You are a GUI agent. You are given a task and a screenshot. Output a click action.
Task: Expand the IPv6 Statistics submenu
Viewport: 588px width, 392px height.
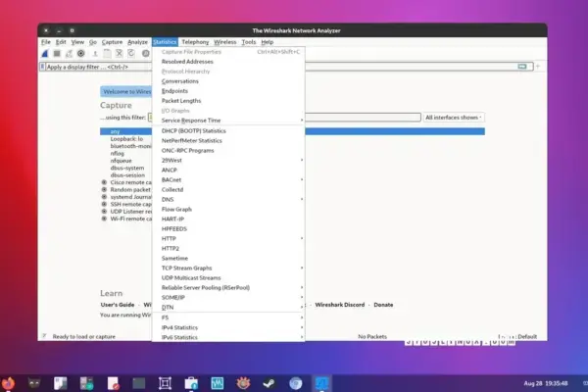(x=228, y=337)
